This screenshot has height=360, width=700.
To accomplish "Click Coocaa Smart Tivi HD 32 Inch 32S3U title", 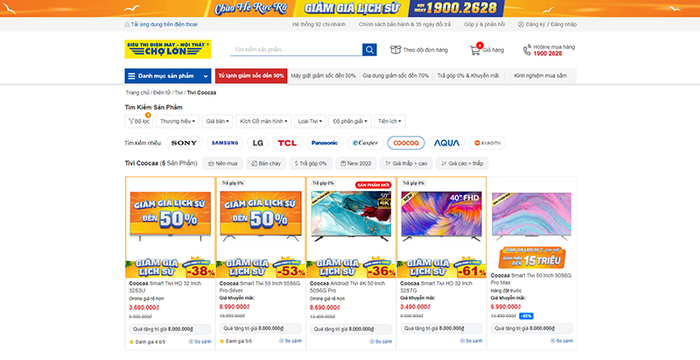I will click(165, 287).
